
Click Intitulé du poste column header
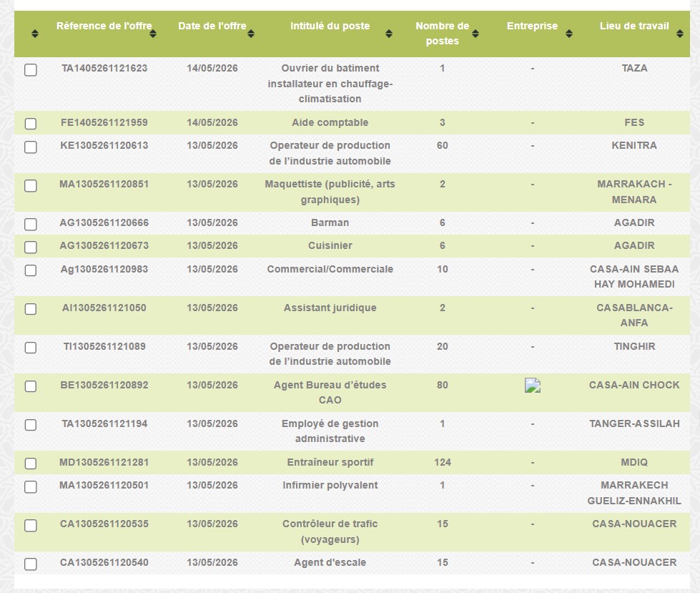click(x=330, y=26)
